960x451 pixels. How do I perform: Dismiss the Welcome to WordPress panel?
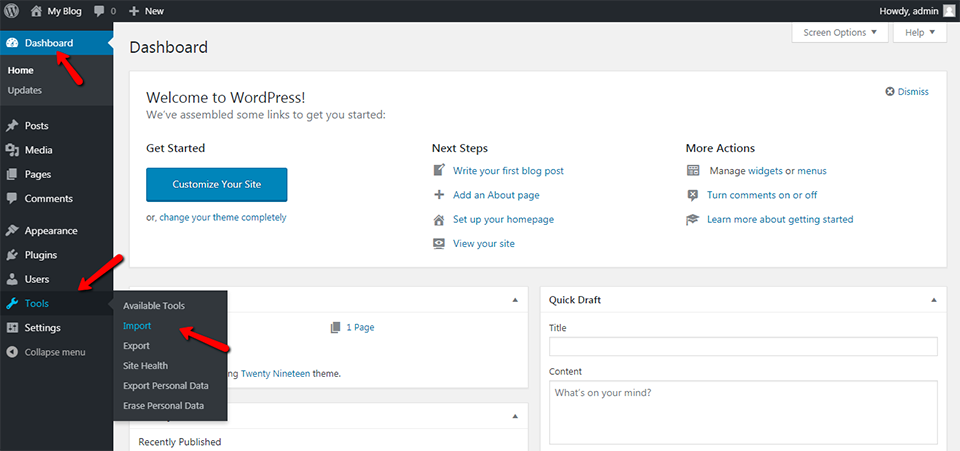pos(907,92)
